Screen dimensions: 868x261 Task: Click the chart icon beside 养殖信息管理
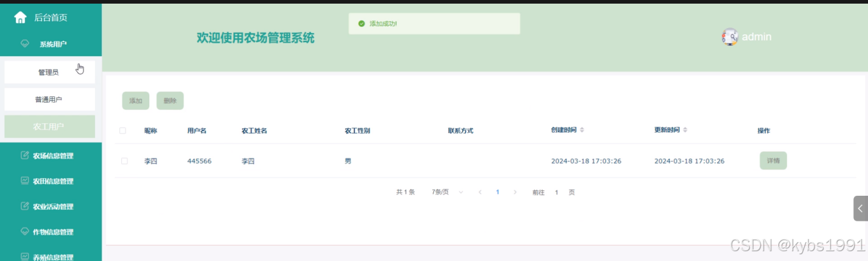[x=25, y=257]
